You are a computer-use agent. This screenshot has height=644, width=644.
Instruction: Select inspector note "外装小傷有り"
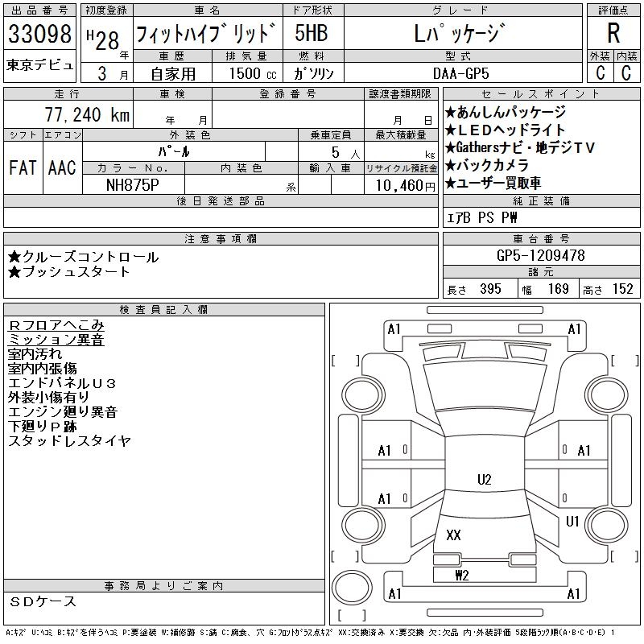[48, 397]
